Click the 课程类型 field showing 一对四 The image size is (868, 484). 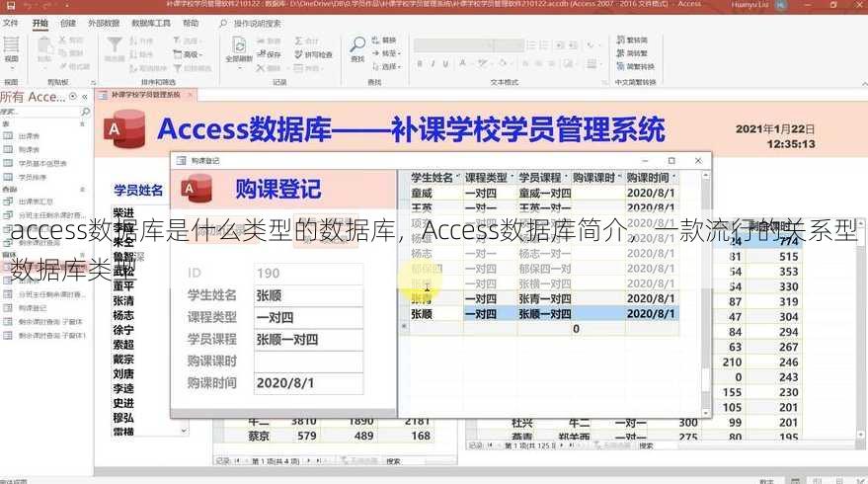click(x=308, y=318)
